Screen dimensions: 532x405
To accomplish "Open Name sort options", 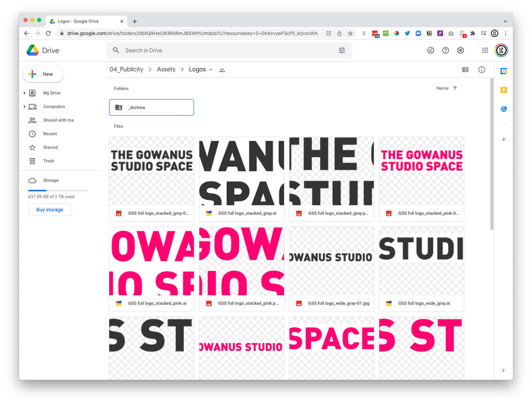I will (443, 88).
